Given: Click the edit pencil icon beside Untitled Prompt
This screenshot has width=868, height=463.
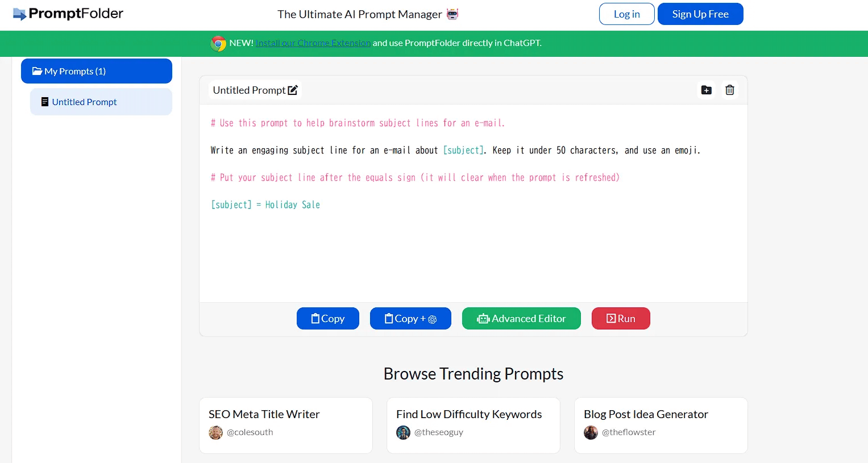Looking at the screenshot, I should (x=293, y=90).
